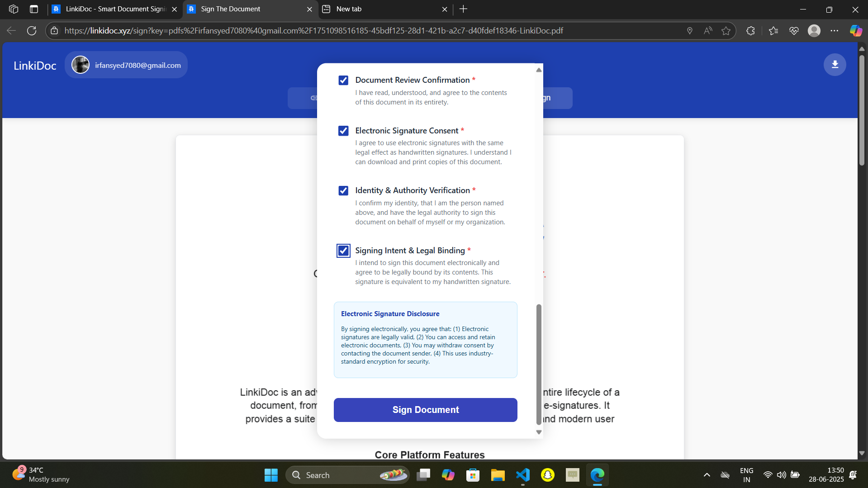Switch to LinkiDoc - Smart Document Signing tab
The image size is (868, 488).
click(x=115, y=9)
